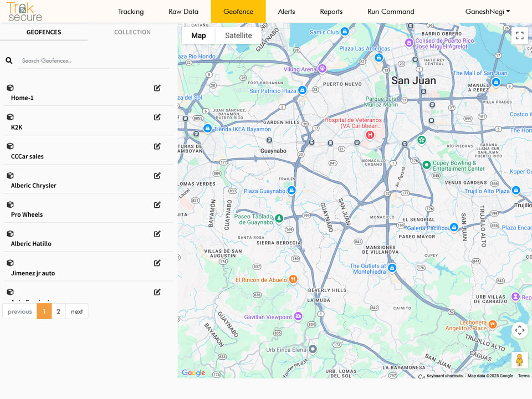
Task: Switch map to Satellite view
Action: (x=238, y=35)
